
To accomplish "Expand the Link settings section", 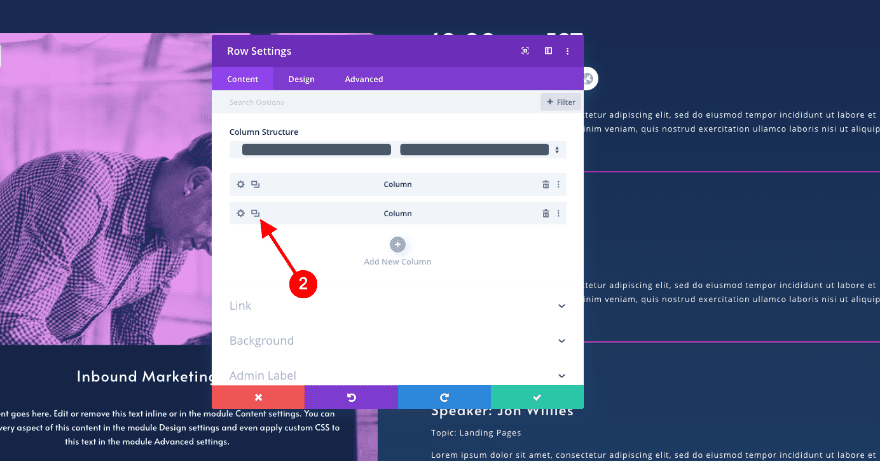I will [398, 306].
